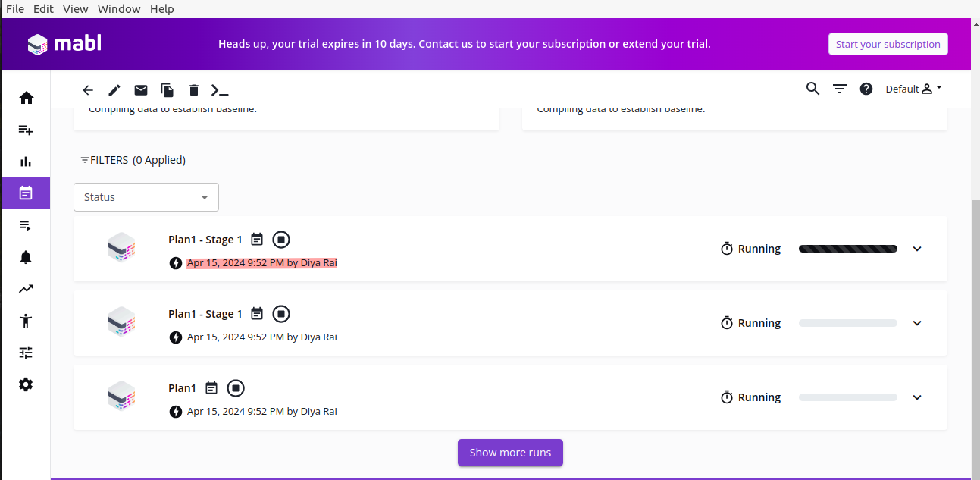Click the trash delete icon
This screenshot has height=480, width=980.
pos(194,90)
